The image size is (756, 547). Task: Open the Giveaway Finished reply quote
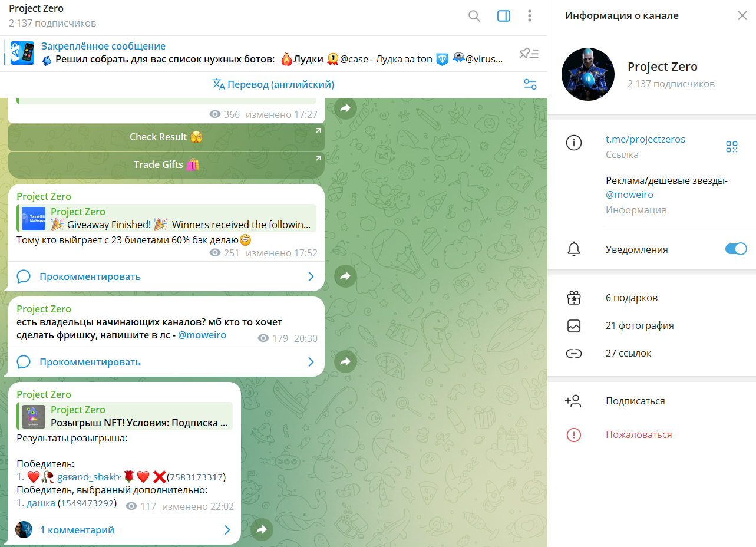click(166, 218)
